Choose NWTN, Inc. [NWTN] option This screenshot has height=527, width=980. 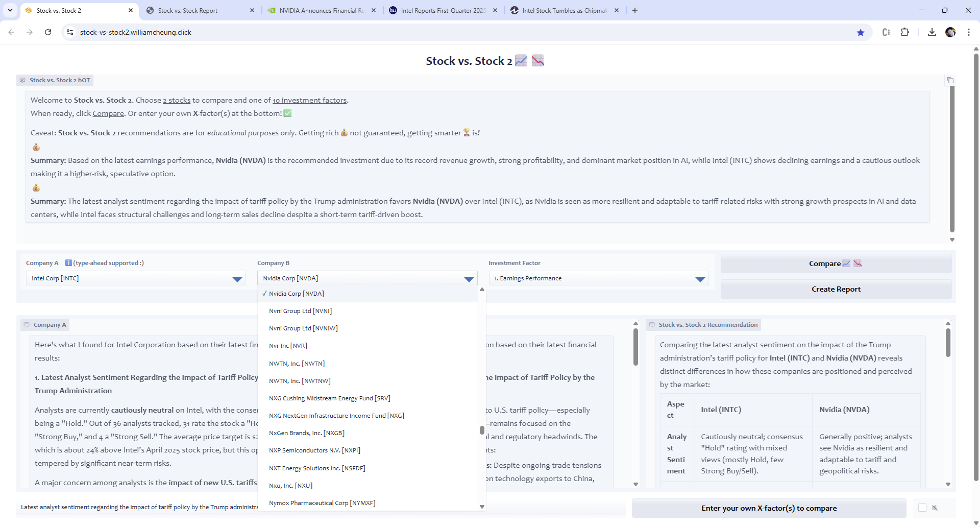(367, 364)
